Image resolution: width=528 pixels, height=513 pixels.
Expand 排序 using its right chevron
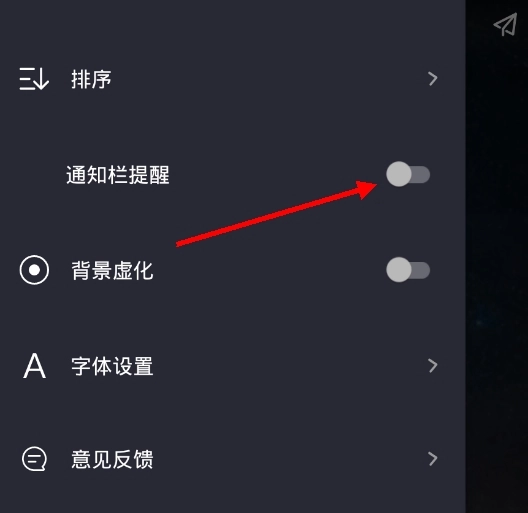coord(433,79)
